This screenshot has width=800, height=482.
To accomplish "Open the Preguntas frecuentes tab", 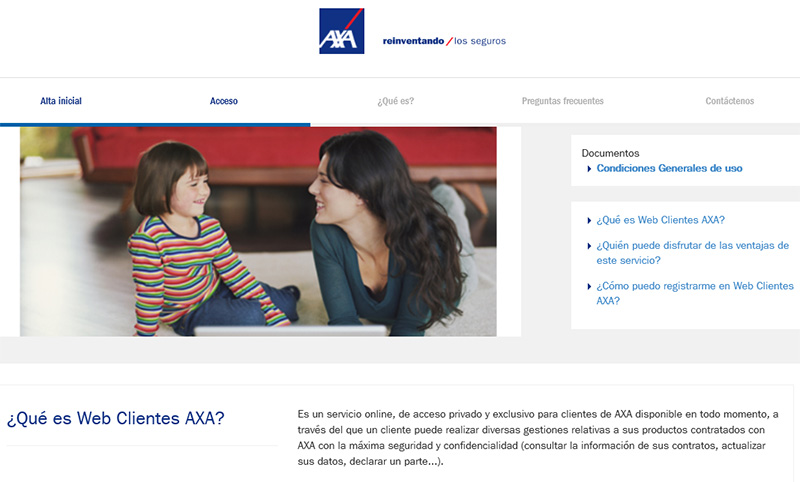I will click(x=562, y=101).
